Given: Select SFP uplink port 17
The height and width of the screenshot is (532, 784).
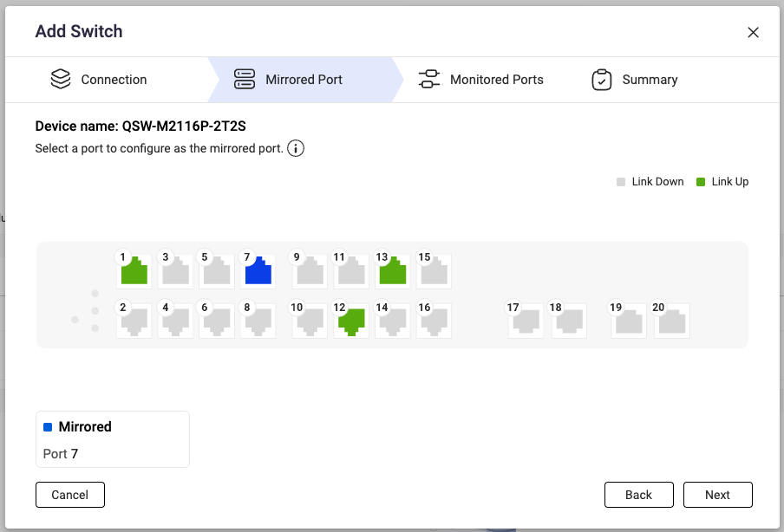Looking at the screenshot, I should [x=526, y=320].
